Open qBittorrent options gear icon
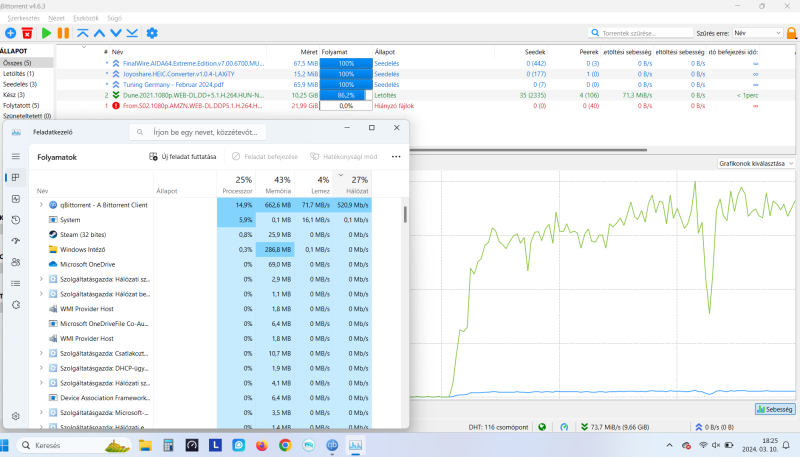This screenshot has height=457, width=800. pyautogui.click(x=152, y=33)
